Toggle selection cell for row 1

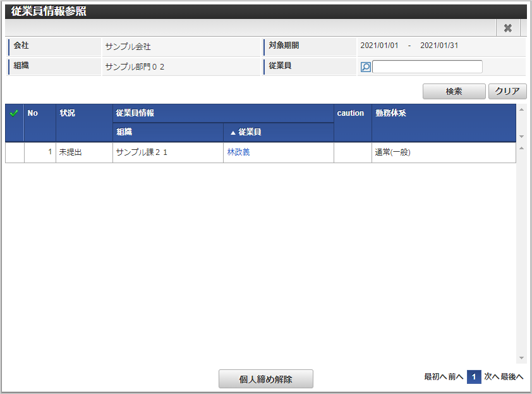pos(15,152)
